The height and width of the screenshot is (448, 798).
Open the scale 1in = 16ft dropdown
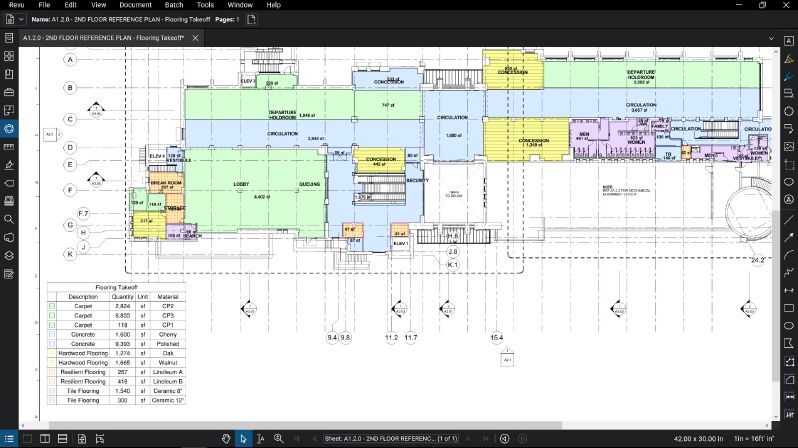[x=752, y=439]
